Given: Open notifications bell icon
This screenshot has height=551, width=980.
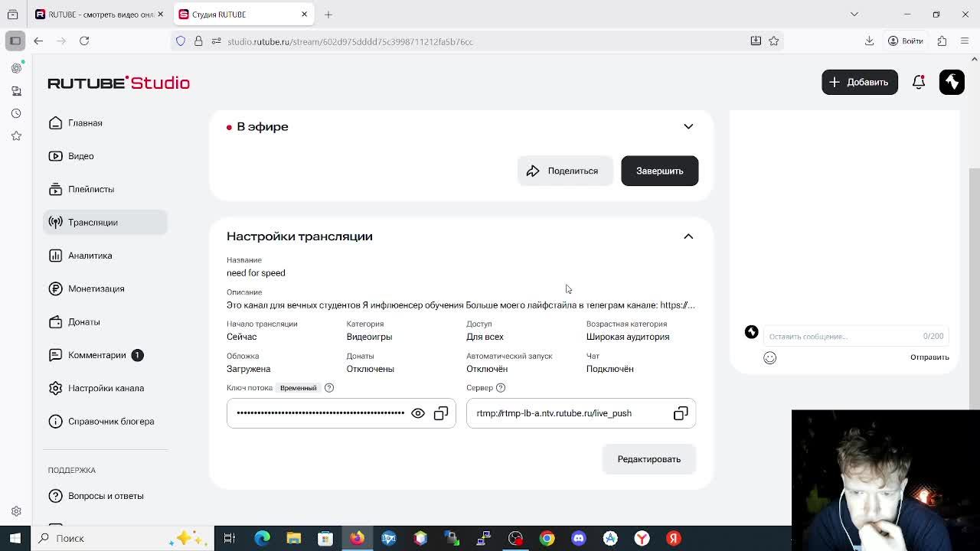Looking at the screenshot, I should pyautogui.click(x=919, y=82).
